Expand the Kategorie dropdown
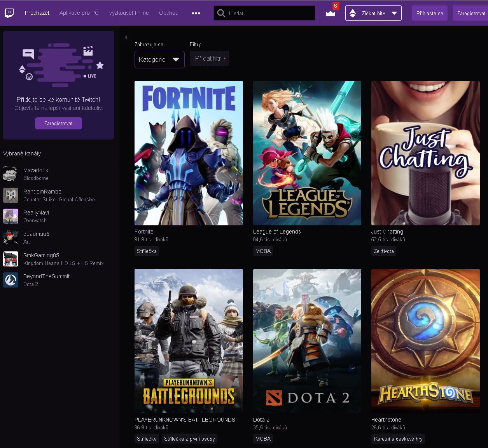The width and height of the screenshot is (488, 448). (x=159, y=59)
